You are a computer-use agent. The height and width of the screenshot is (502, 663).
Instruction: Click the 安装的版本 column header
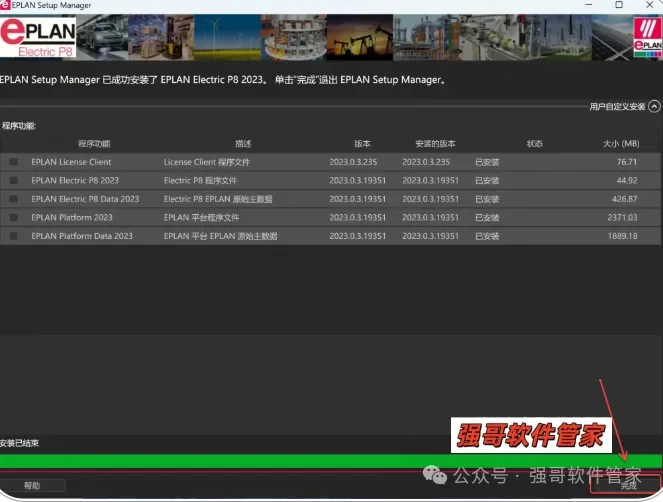tap(435, 144)
